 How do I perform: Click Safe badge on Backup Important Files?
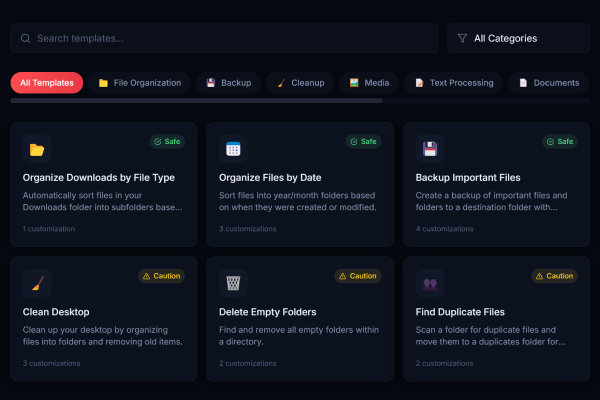pos(560,142)
